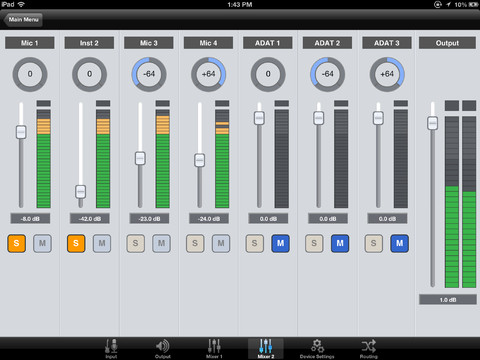Click the Output master fader handle
Screen dimensions: 480x360
pyautogui.click(x=432, y=123)
